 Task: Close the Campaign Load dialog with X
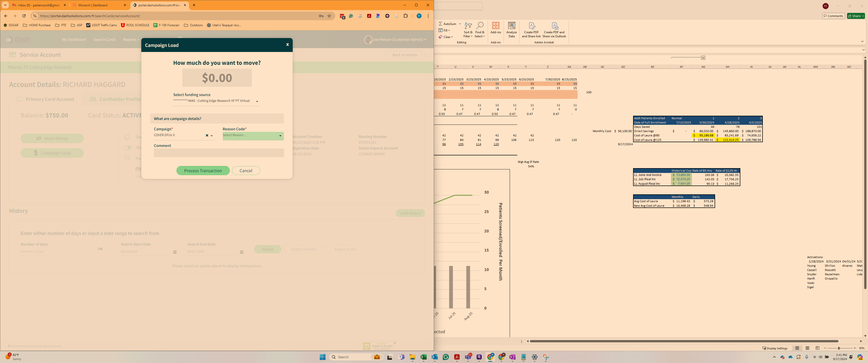[287, 44]
